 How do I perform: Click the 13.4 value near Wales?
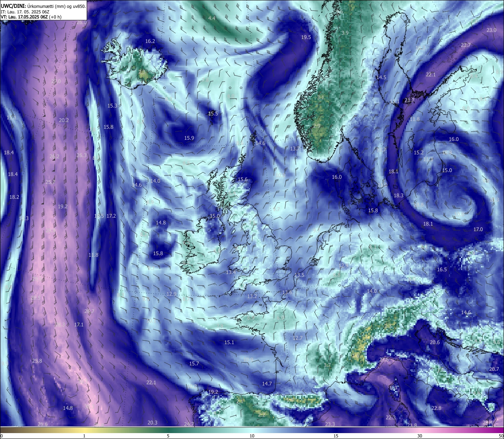tap(231, 272)
